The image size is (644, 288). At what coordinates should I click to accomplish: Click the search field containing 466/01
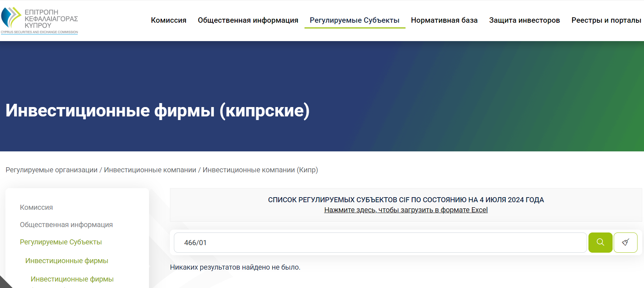[380, 243]
